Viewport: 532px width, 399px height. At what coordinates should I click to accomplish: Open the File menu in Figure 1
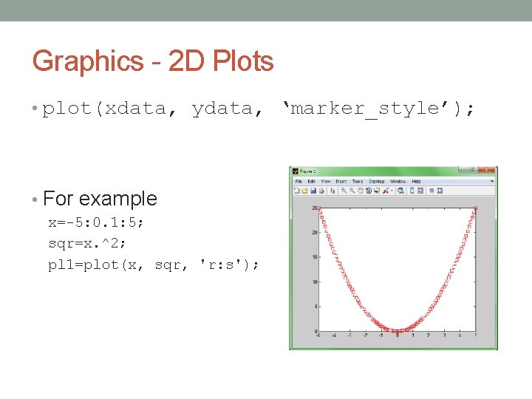pos(299,182)
